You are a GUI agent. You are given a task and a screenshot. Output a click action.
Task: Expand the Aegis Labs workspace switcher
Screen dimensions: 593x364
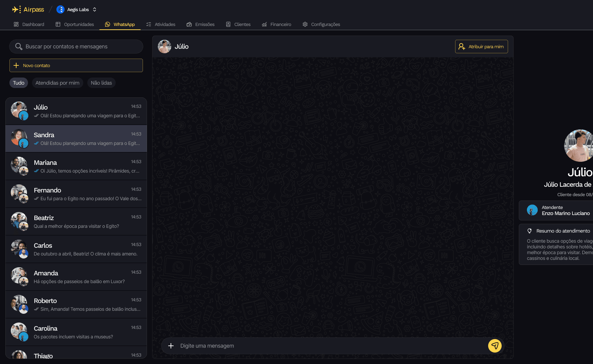[95, 9]
